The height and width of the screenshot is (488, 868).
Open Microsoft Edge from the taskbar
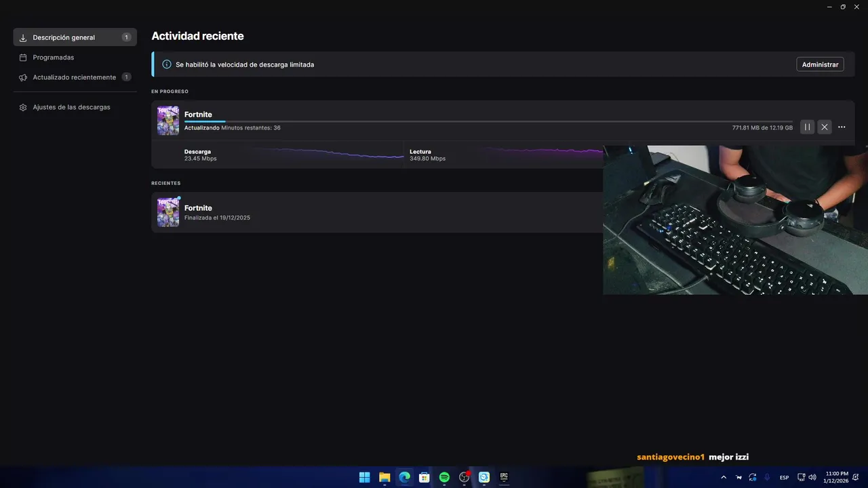click(x=404, y=477)
